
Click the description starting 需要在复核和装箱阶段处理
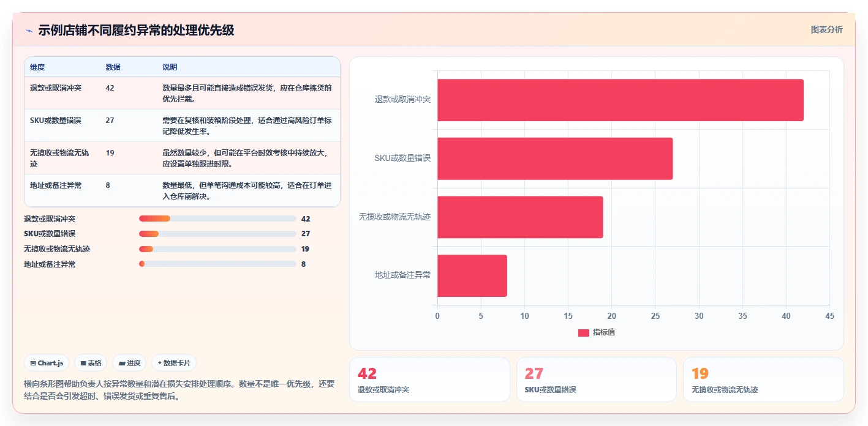tap(247, 126)
